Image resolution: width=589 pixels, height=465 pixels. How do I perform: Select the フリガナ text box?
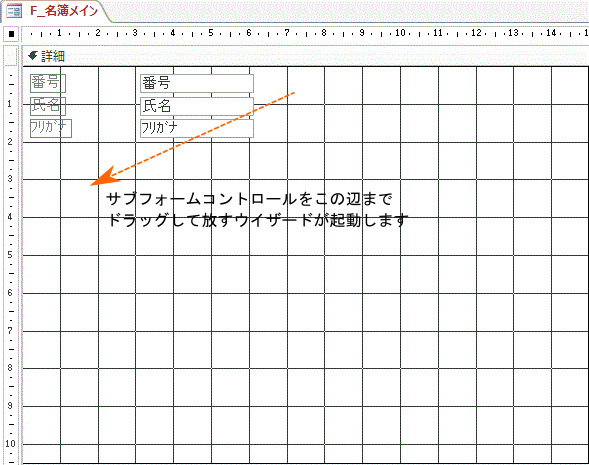coord(197,128)
